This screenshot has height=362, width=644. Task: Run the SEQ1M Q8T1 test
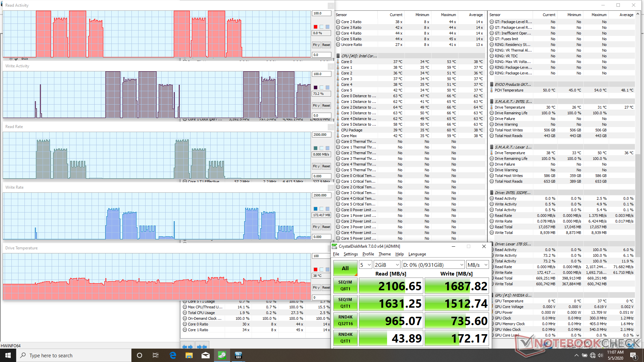345,286
